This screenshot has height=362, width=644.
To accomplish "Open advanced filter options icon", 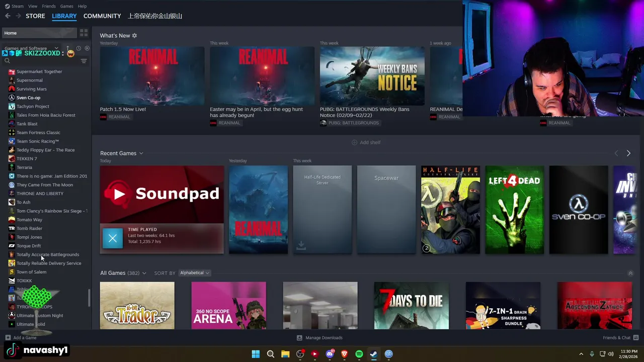I will tap(84, 61).
